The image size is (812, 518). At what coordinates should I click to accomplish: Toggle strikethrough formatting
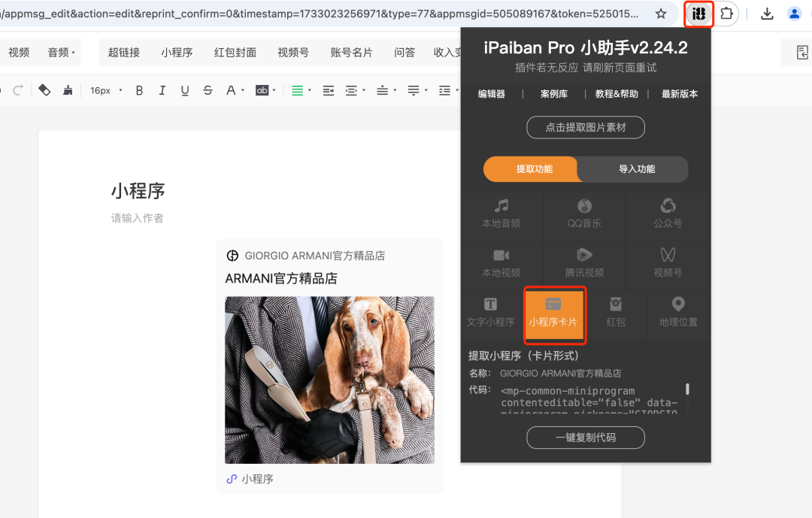pos(208,91)
